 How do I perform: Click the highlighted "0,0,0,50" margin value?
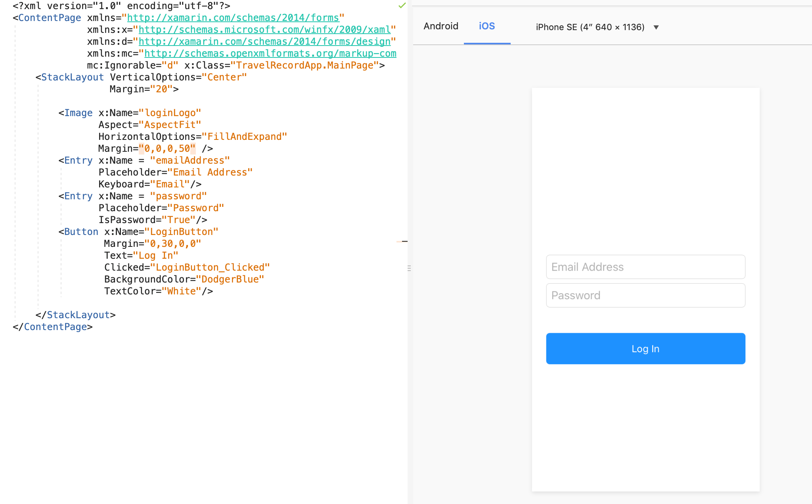tap(167, 149)
